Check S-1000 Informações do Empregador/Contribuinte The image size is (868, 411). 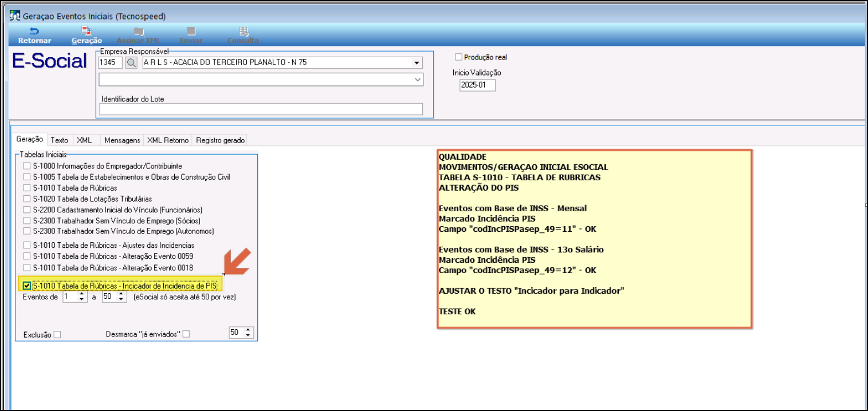click(x=26, y=166)
